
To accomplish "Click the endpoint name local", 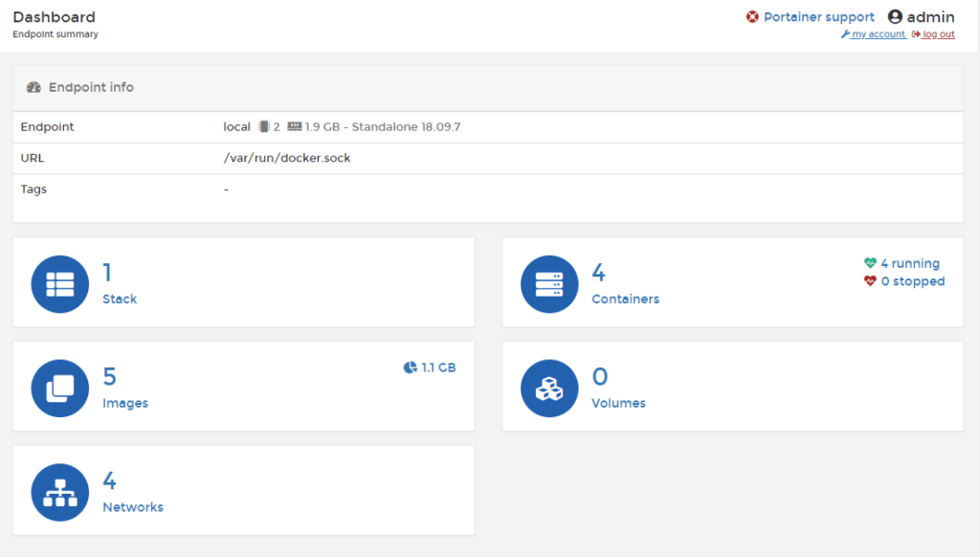I will 236,127.
